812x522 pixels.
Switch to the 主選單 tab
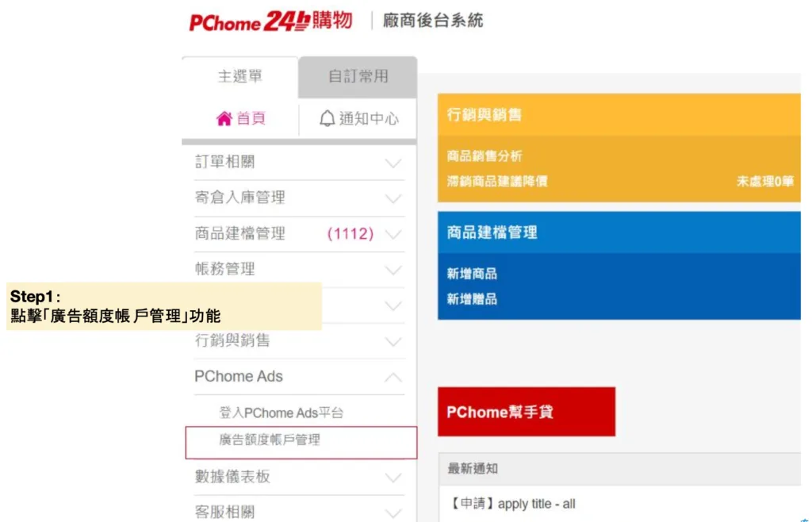[x=239, y=77]
